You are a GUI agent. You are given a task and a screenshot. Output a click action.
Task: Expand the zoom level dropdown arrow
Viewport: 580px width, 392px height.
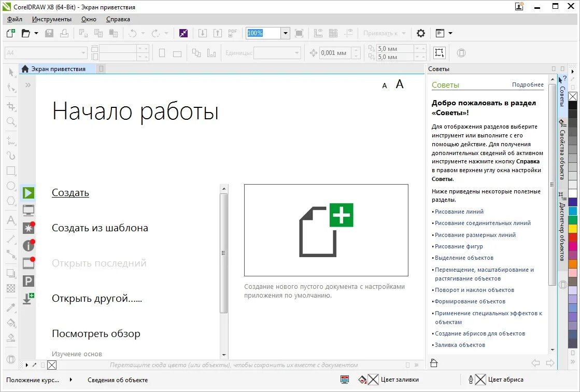(x=285, y=33)
